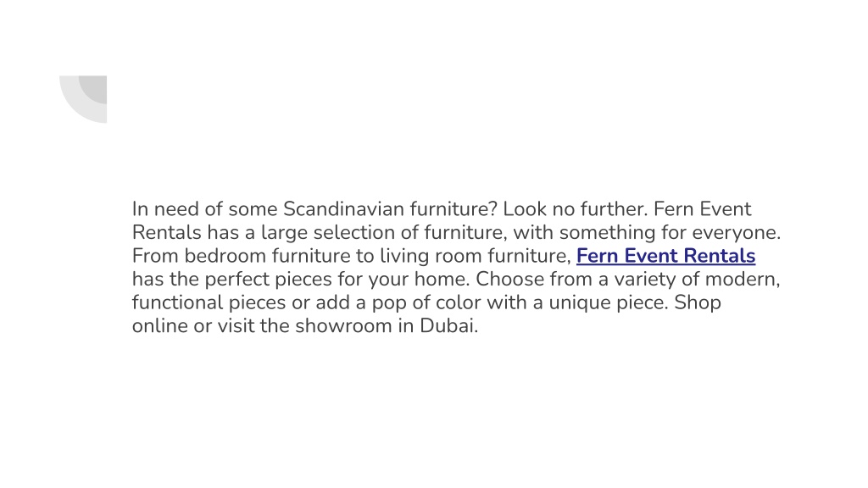Click the word Scandinavian in the paragraph
This screenshot has width=868, height=488.
point(343,209)
